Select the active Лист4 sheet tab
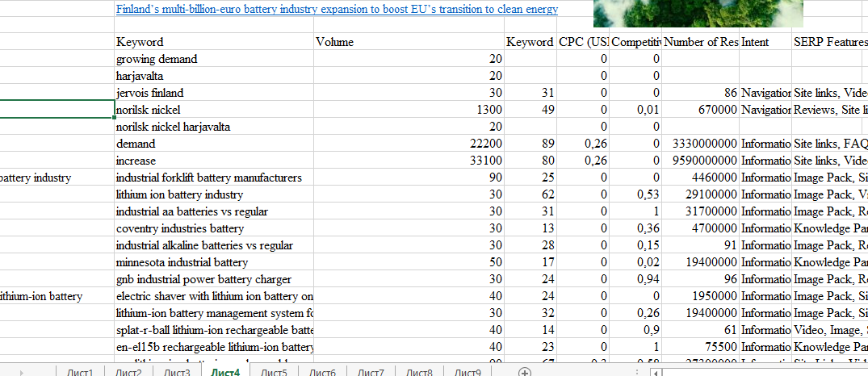 coord(225,372)
